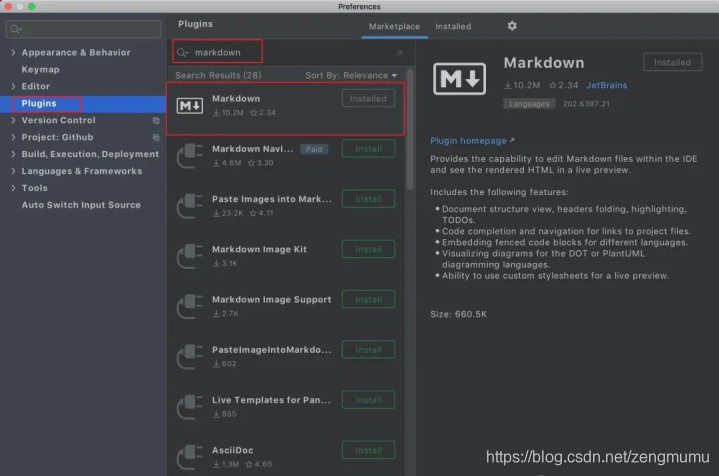719x476 pixels.
Task: Click the settings sidebar search magnifier icon
Action: coord(16,29)
